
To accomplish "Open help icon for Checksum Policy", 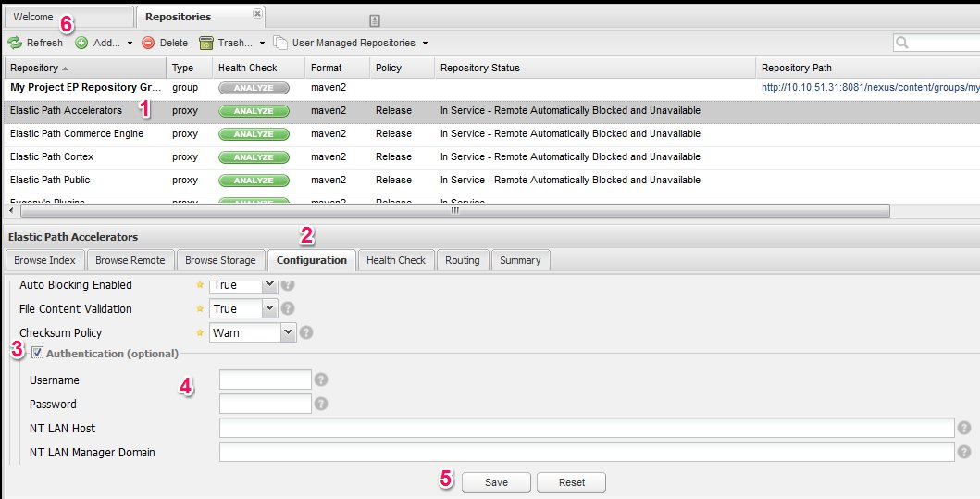I will 305,332.
